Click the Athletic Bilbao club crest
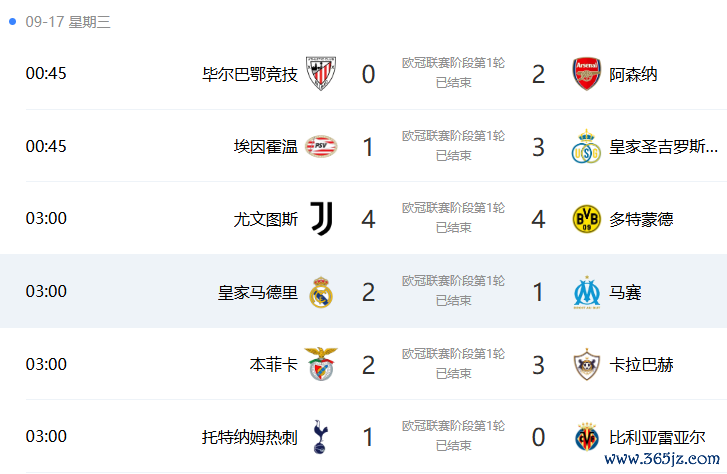 pyautogui.click(x=321, y=74)
